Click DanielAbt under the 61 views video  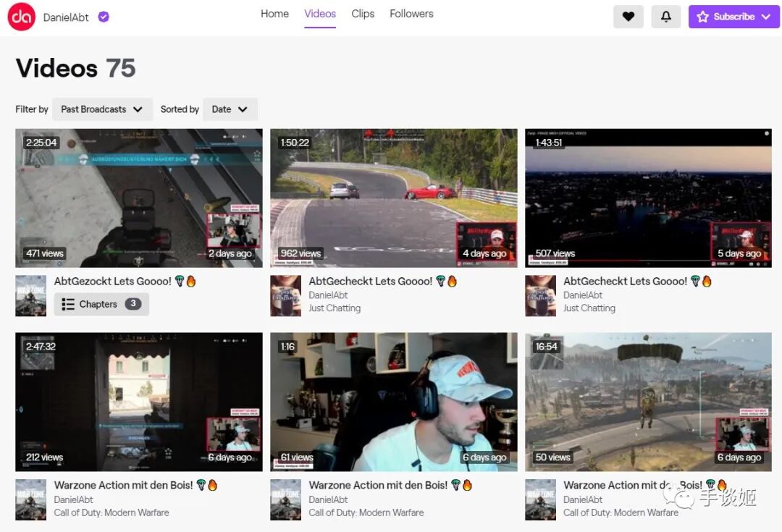click(x=328, y=499)
